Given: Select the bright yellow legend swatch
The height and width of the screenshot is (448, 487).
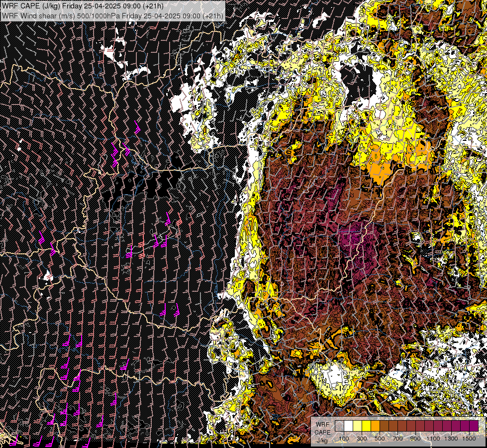Looking at the screenshot, I should click(367, 426).
